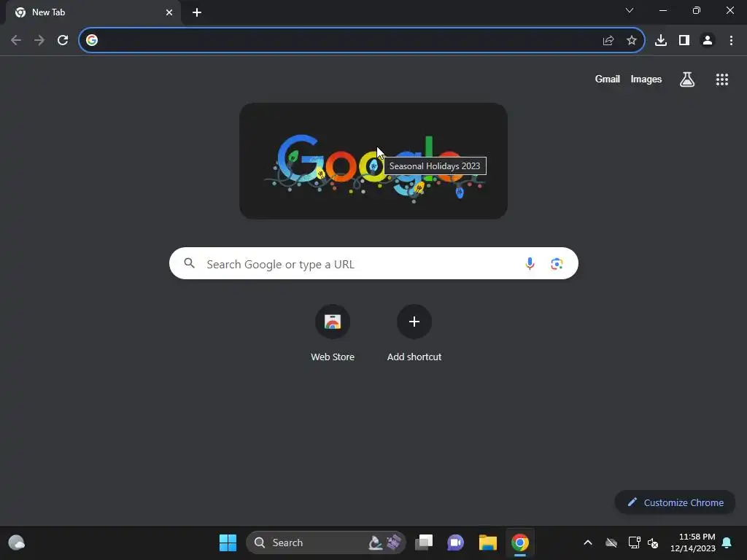Search by image with Google Lens
Screen dimensions: 747x560
557,263
